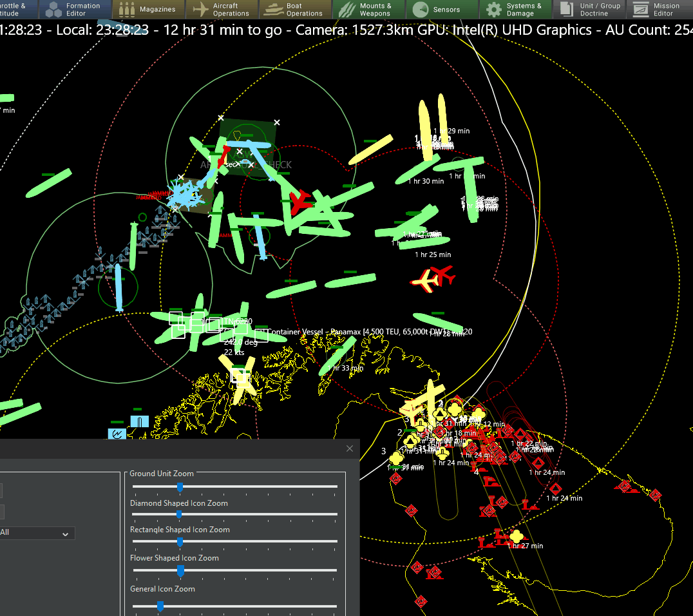
Task: Adjust the Flower Shaped Icon Zoom slider
Action: point(180,572)
